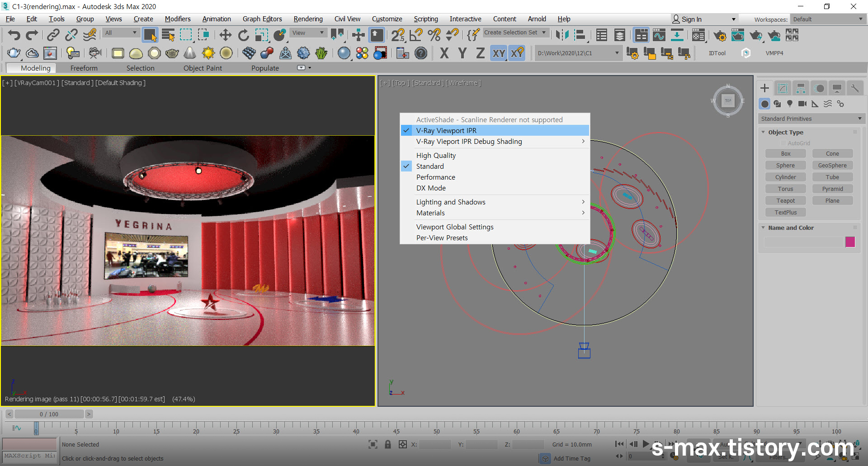868x466 pixels.
Task: Select the Rotate transform tool
Action: (243, 35)
